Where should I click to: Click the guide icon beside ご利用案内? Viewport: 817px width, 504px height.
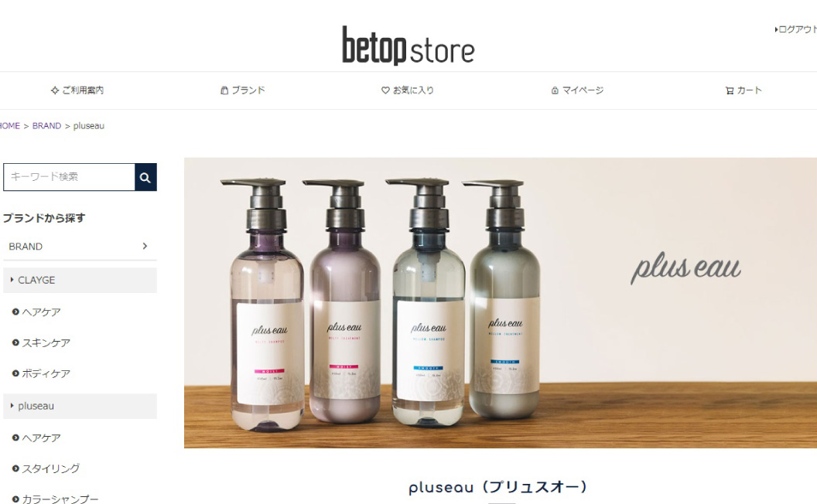pos(55,90)
